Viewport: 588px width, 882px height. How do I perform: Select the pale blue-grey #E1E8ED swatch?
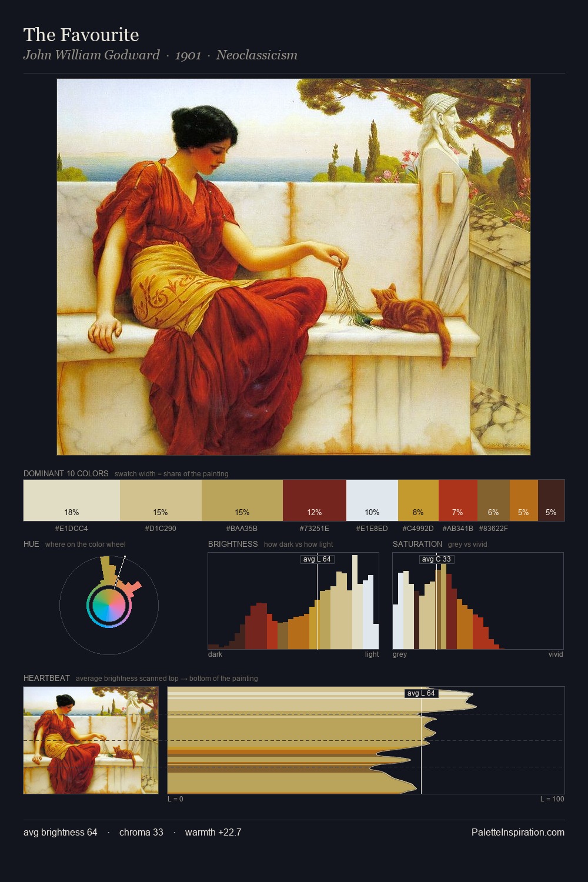coord(372,500)
